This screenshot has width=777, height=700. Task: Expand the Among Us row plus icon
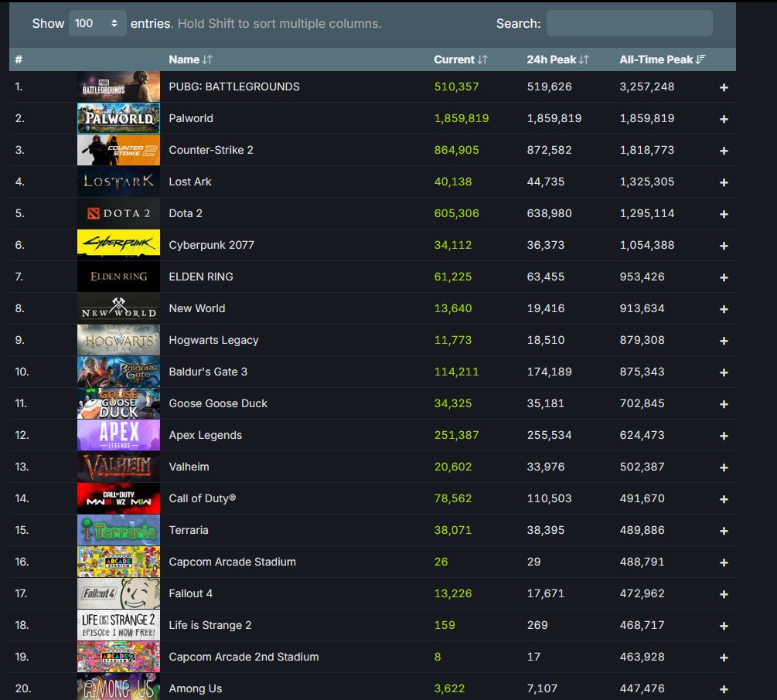point(724,689)
